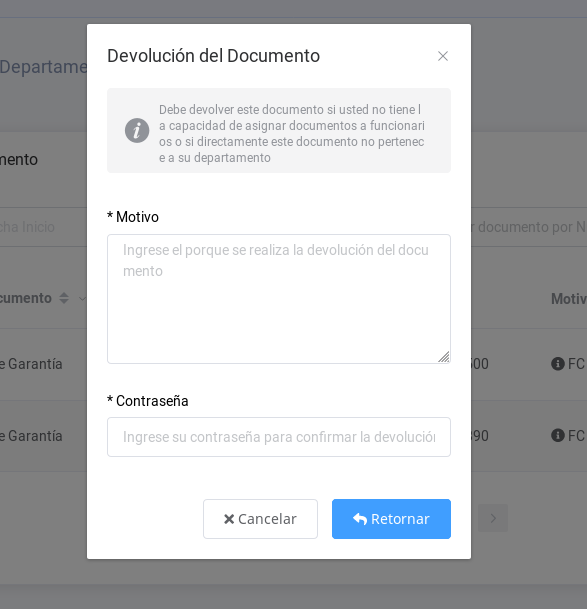Click the info icon in the row ending 90
This screenshot has height=609, width=587.
coord(558,435)
